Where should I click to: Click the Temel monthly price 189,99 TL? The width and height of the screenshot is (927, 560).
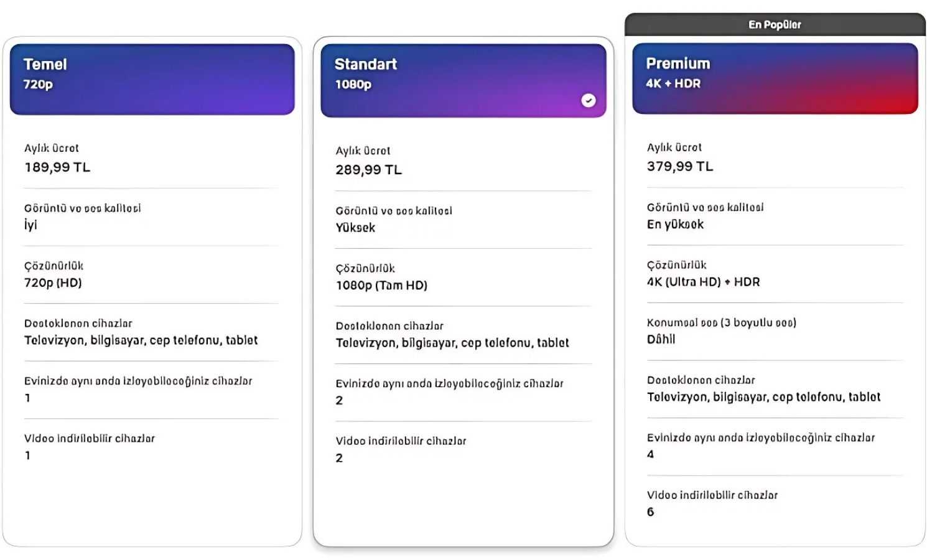57,167
